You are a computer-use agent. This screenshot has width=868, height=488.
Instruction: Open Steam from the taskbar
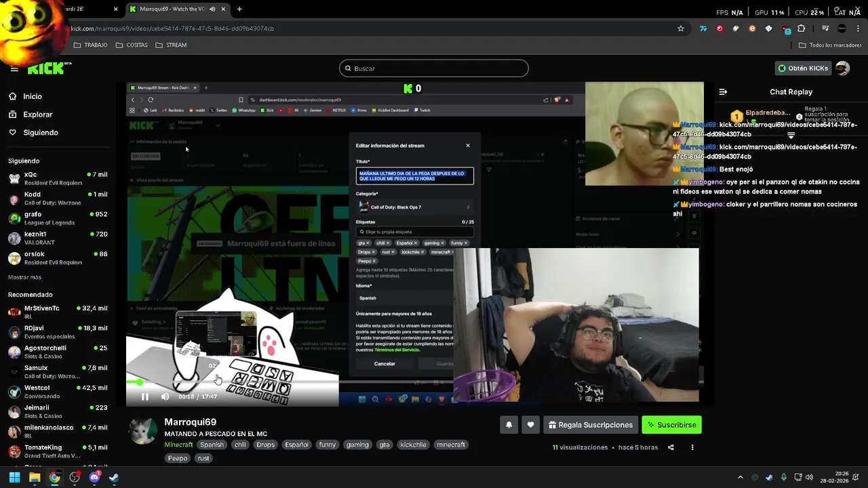point(114,477)
